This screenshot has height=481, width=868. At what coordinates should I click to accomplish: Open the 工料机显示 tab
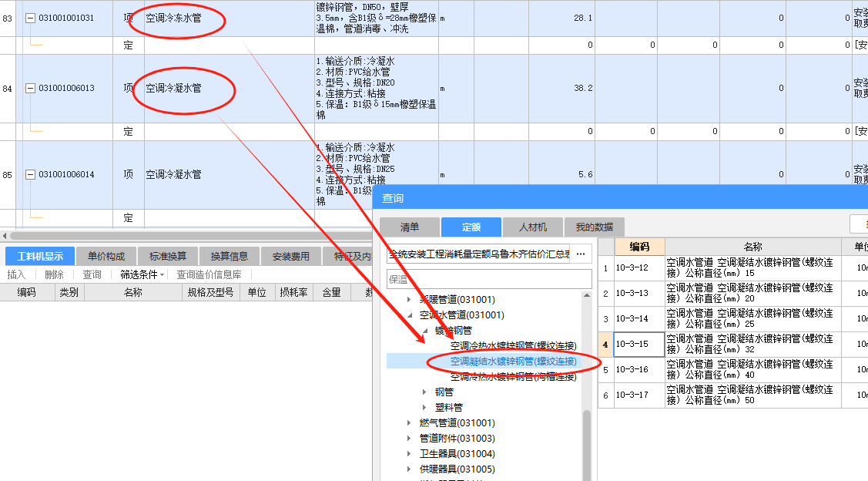click(x=40, y=256)
